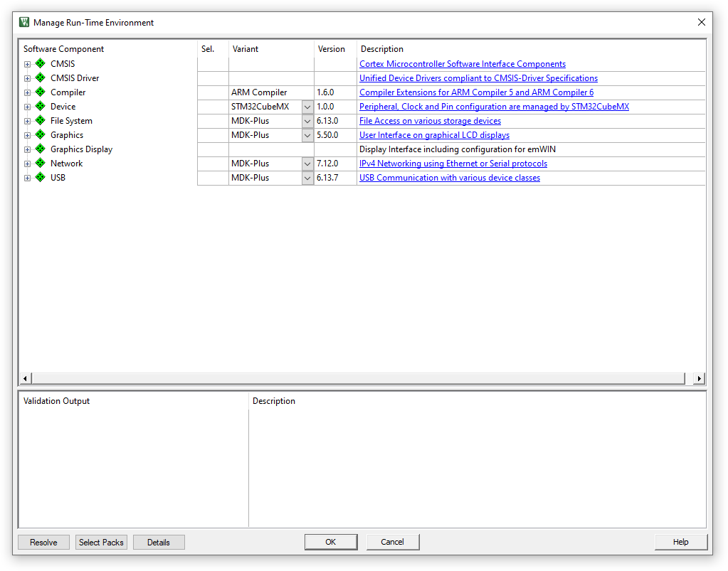728x571 pixels.
Task: Click the Cancel button
Action: (392, 542)
